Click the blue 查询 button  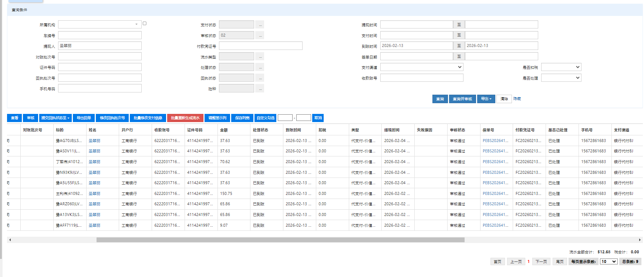(440, 99)
